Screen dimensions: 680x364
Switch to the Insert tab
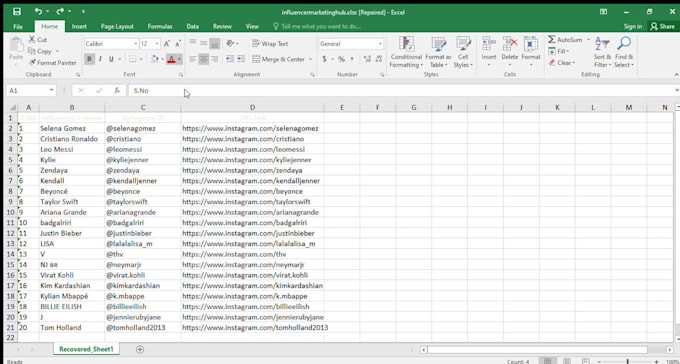[79, 26]
